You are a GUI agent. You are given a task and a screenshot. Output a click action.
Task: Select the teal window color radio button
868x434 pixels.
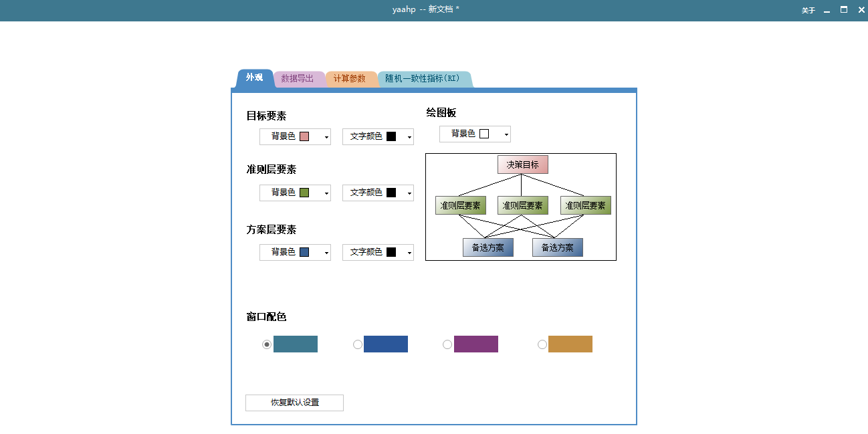[267, 344]
